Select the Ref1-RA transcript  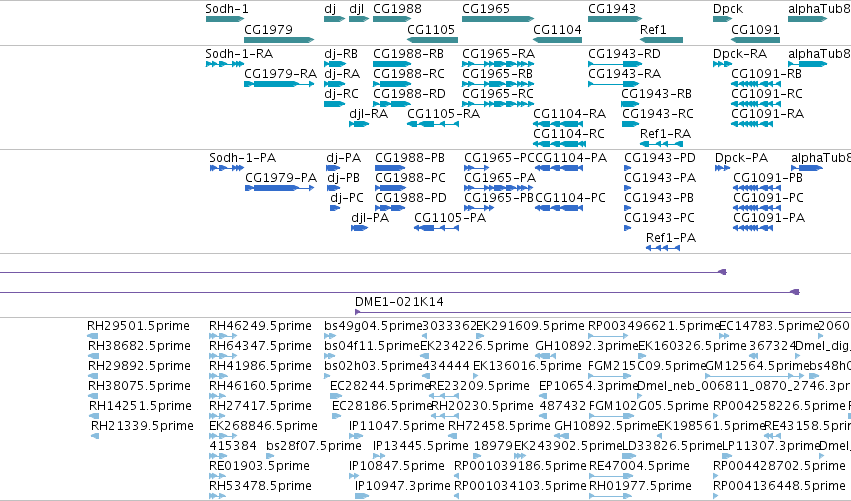click(x=661, y=144)
